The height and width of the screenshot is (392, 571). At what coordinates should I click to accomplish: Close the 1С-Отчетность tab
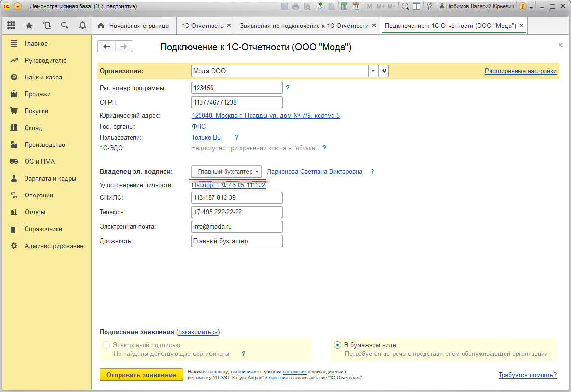click(229, 26)
